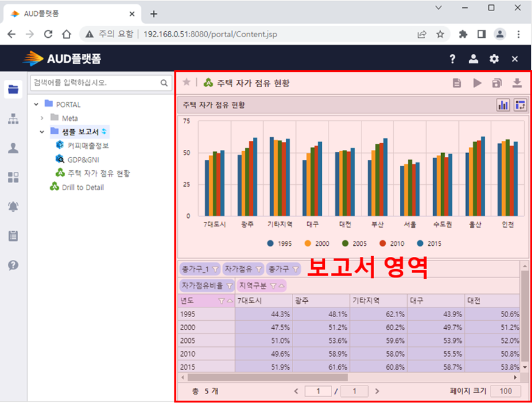The image size is (532, 405).
Task: Open the clipboard list sidebar icon
Action: [13, 235]
